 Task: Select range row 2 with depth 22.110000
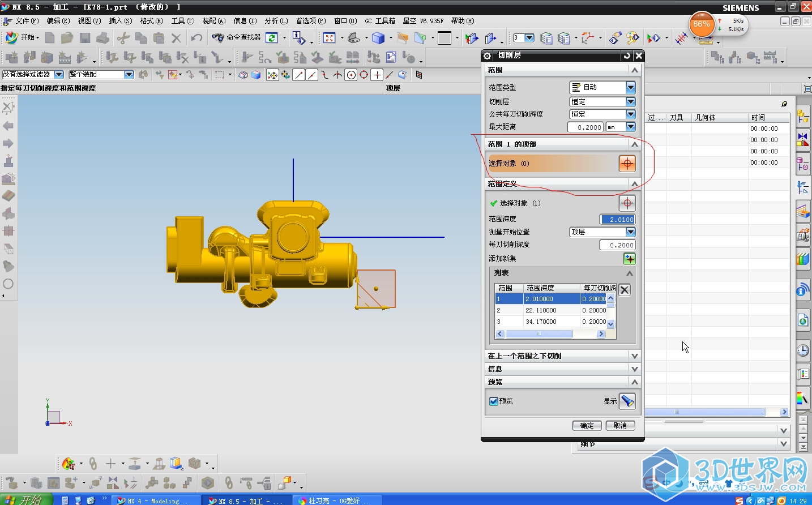(x=550, y=310)
